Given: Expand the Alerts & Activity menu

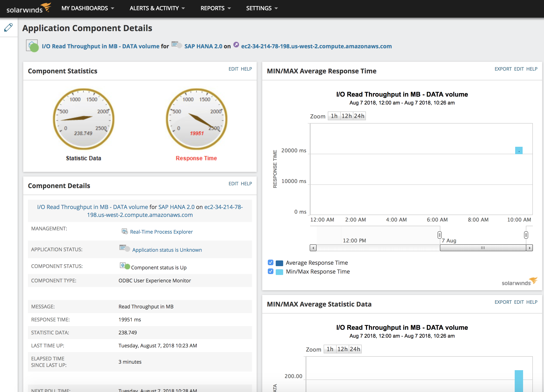Looking at the screenshot, I should (x=157, y=8).
